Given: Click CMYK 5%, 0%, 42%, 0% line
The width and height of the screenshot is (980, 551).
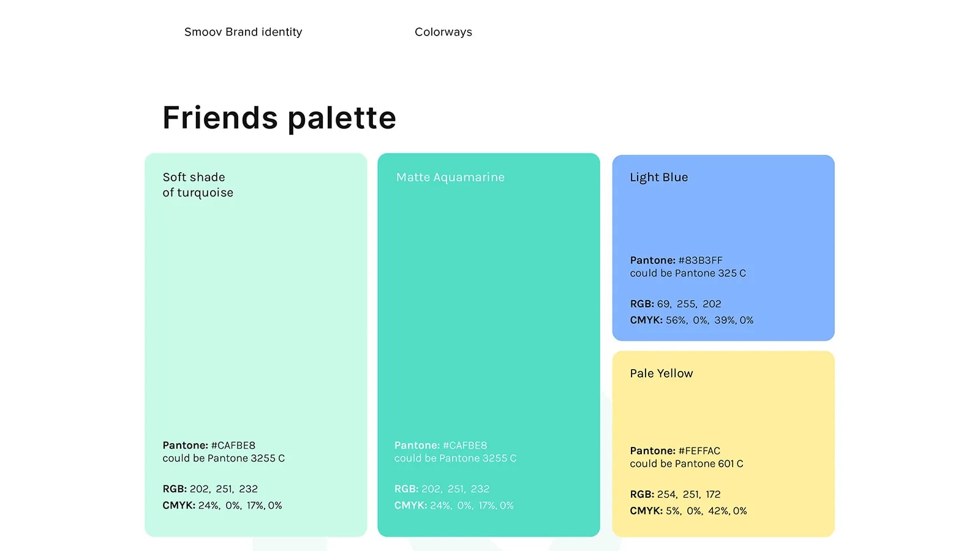Looking at the screenshot, I should pyautogui.click(x=688, y=511).
